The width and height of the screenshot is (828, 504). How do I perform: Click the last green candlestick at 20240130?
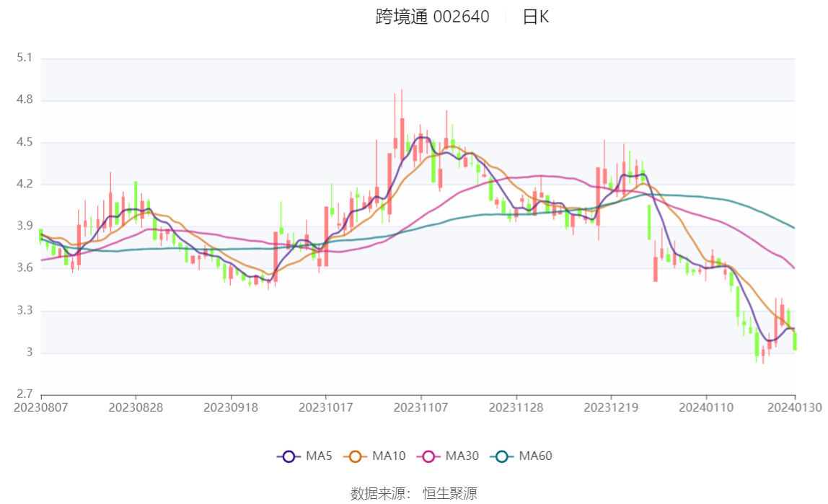tap(795, 340)
